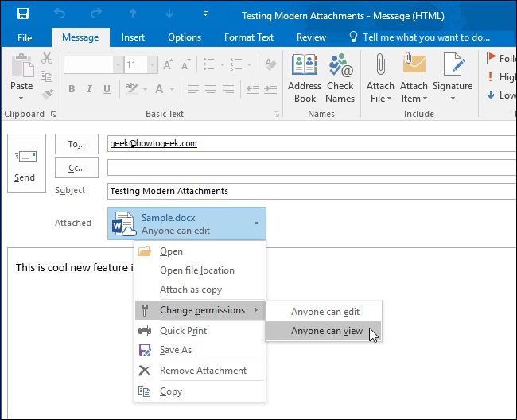Screen dimensions: 517x420
Task: Choose Open file location in the menu
Action: pyautogui.click(x=200, y=270)
